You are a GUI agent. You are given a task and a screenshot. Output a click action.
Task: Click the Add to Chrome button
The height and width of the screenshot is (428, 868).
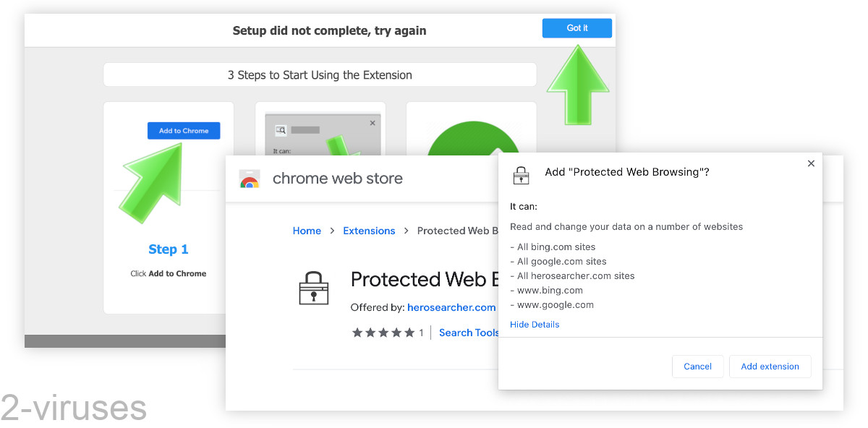click(x=183, y=130)
